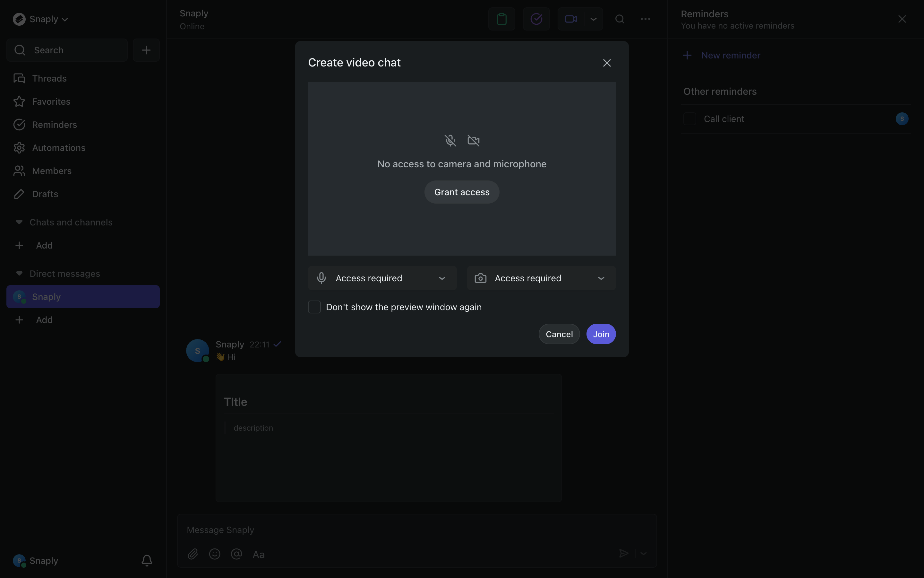The height and width of the screenshot is (578, 924).
Task: Check the Call client reminder checkbox
Action: tap(689, 119)
